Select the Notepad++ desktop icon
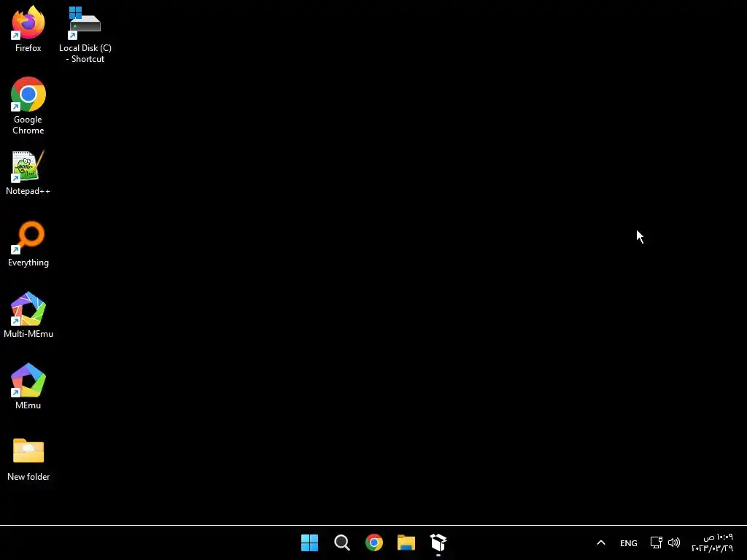The width and height of the screenshot is (747, 560). (x=28, y=172)
